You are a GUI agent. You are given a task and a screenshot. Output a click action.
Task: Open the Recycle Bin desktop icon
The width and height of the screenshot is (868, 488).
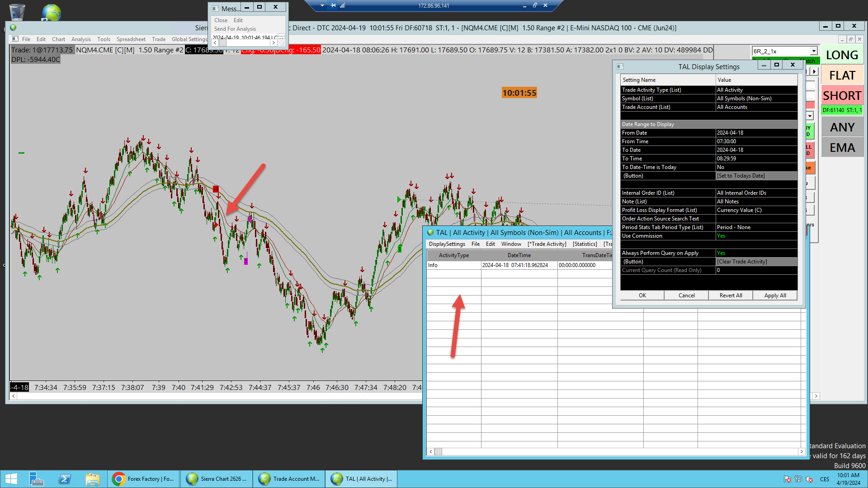pyautogui.click(x=17, y=11)
